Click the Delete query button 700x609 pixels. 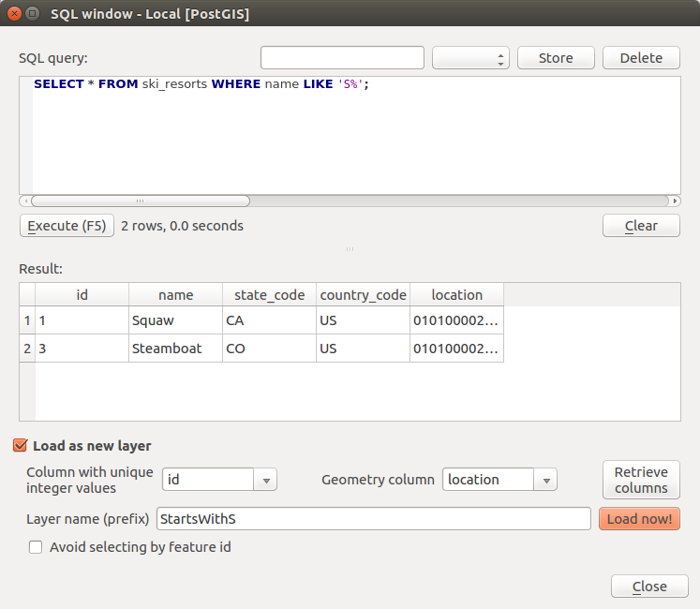click(x=641, y=58)
